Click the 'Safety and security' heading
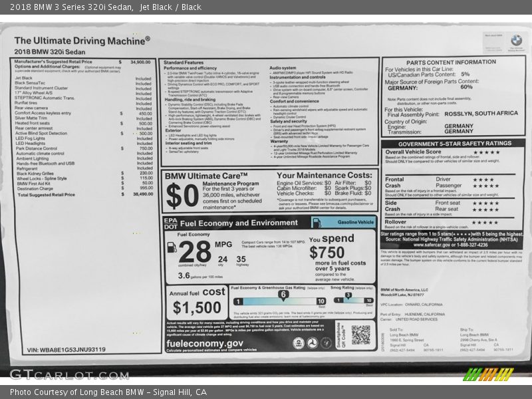Viewport: 532px width, 399px height. click(289, 121)
